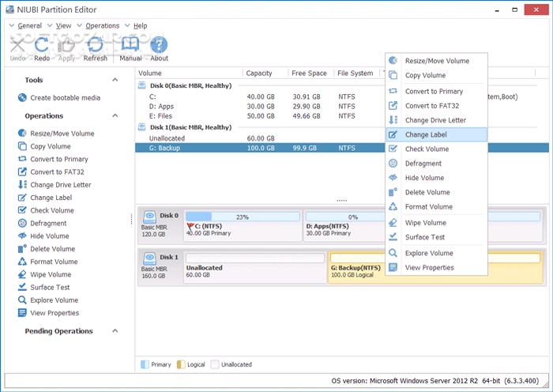Click Change Label pencil icon in sidebar
The width and height of the screenshot is (553, 392).
(x=22, y=198)
